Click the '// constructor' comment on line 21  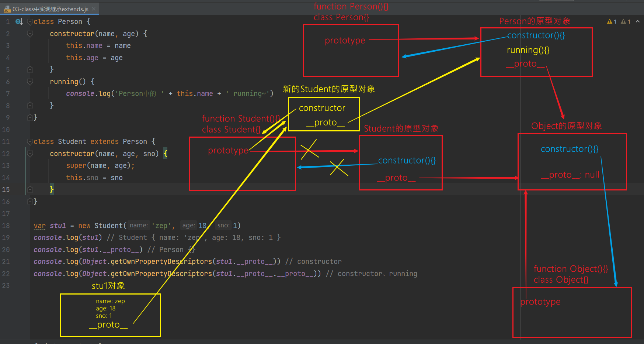[313, 261]
